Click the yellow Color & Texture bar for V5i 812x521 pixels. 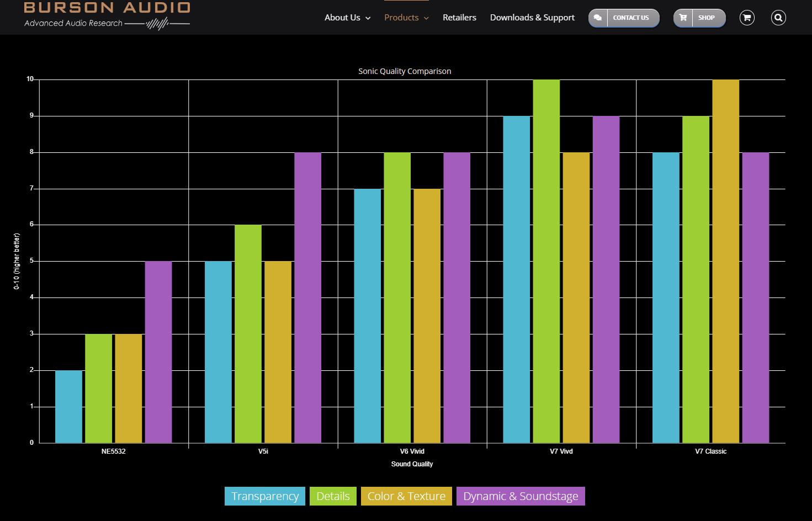[278, 352]
